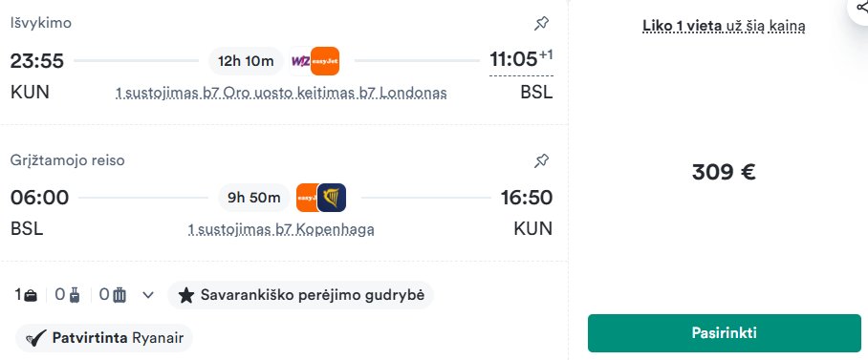Click the Liko 1 vieta notice
The image size is (868, 360).
click(x=724, y=26)
